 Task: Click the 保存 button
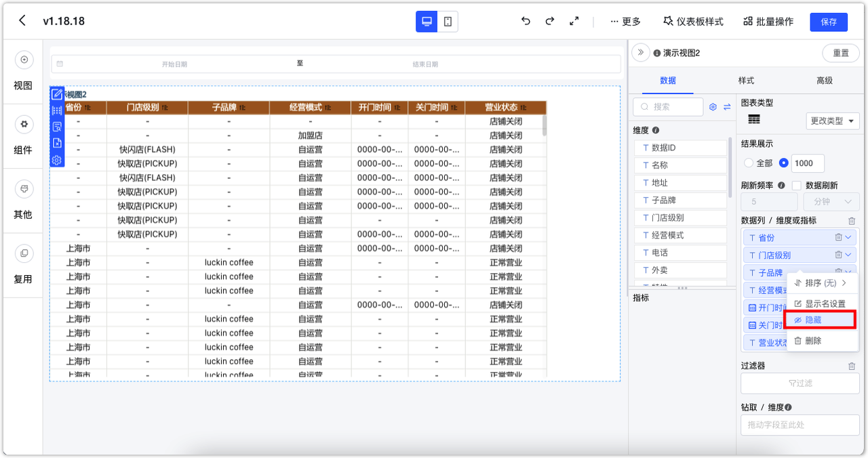click(829, 22)
